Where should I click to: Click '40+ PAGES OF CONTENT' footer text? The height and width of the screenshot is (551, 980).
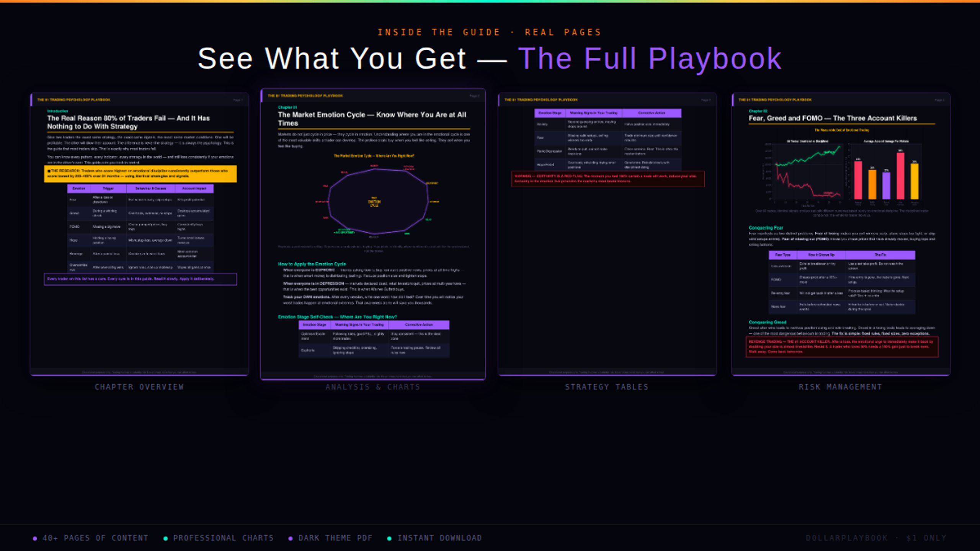pyautogui.click(x=95, y=538)
